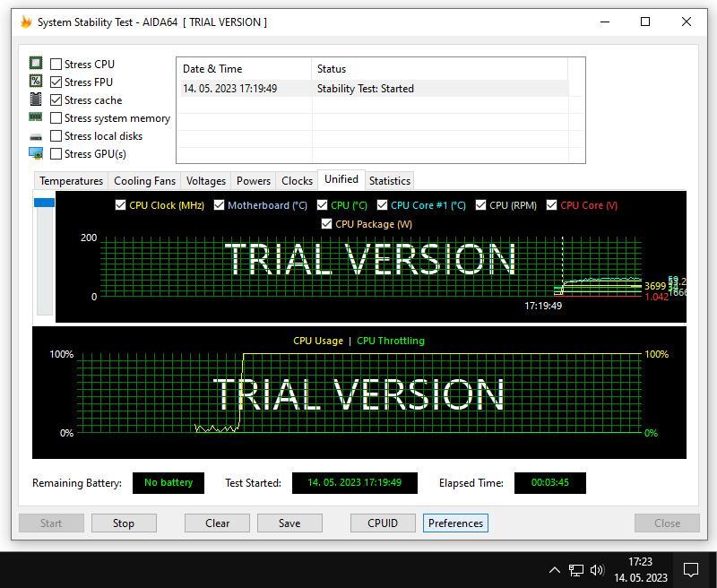Enable Stress local disks checkbox
Viewport: 717px width, 588px height.
click(x=56, y=136)
